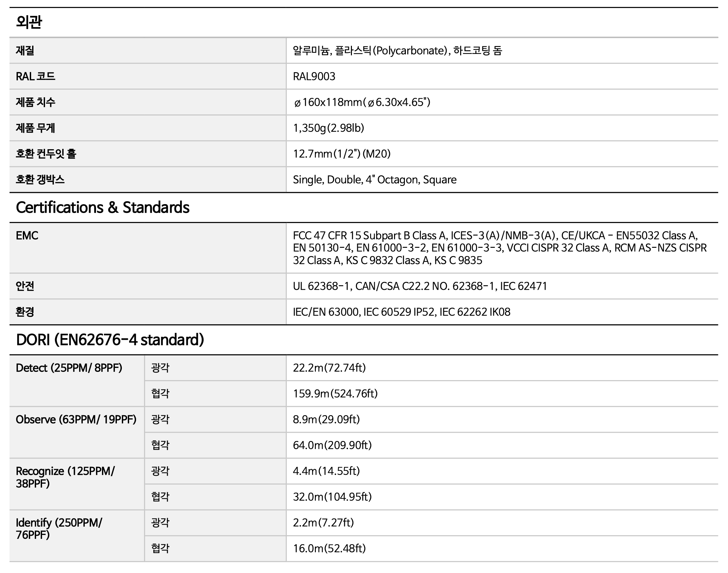728x573 pixels.
Task: Click the Identify (250PPM/ 76PPF) label
Action: click(x=59, y=528)
